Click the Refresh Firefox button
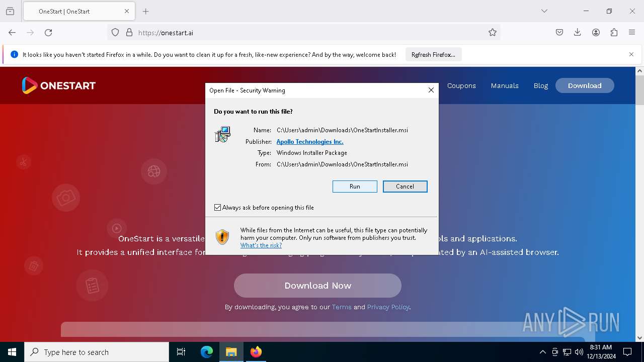The height and width of the screenshot is (362, 644). pyautogui.click(x=433, y=55)
